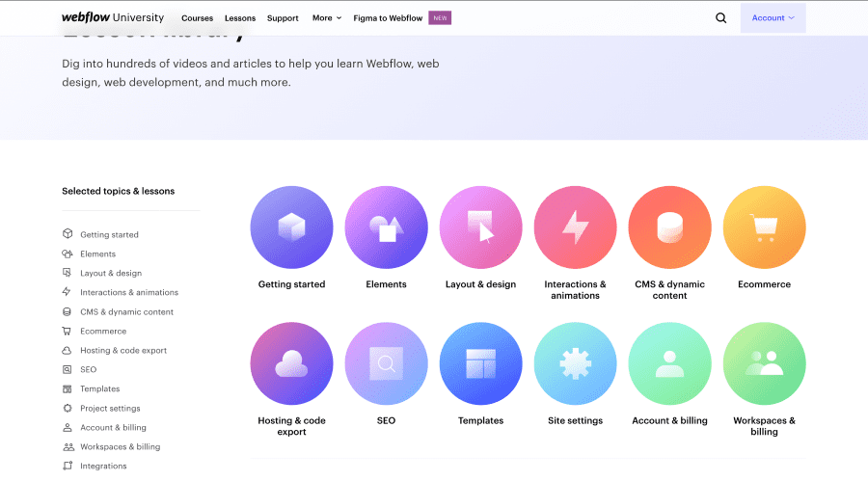This screenshot has height=481, width=868.
Task: Click the Ecommerce label under orange circle
Action: 765,284
